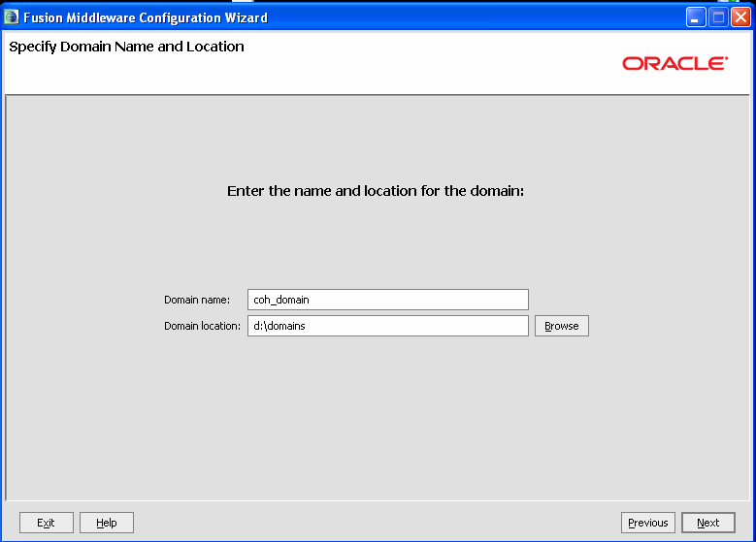Click the 'Domain name:' label
756x542 pixels.
(197, 300)
